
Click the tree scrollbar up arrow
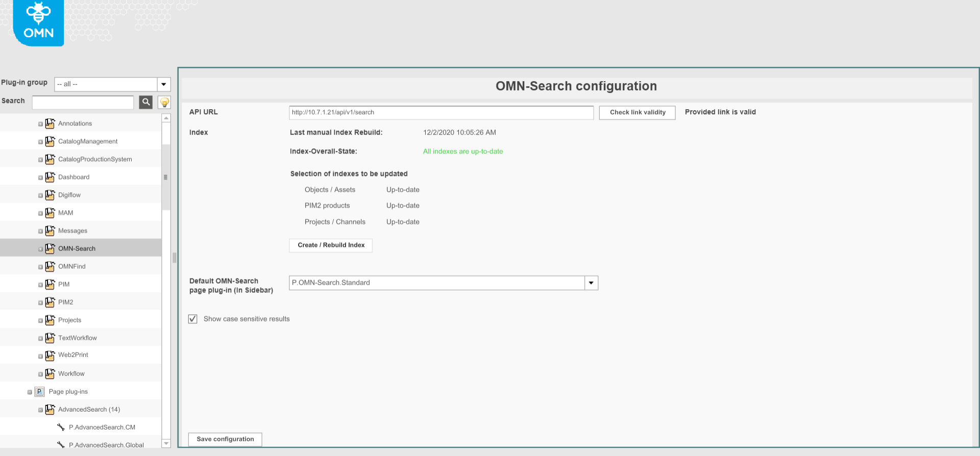click(x=166, y=118)
